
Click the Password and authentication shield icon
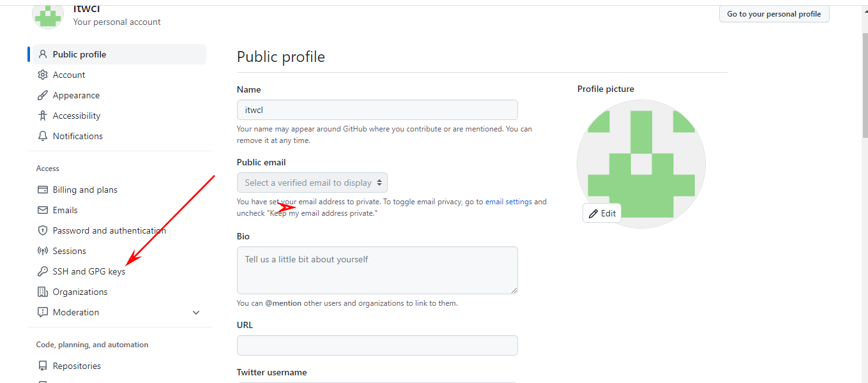click(x=43, y=230)
